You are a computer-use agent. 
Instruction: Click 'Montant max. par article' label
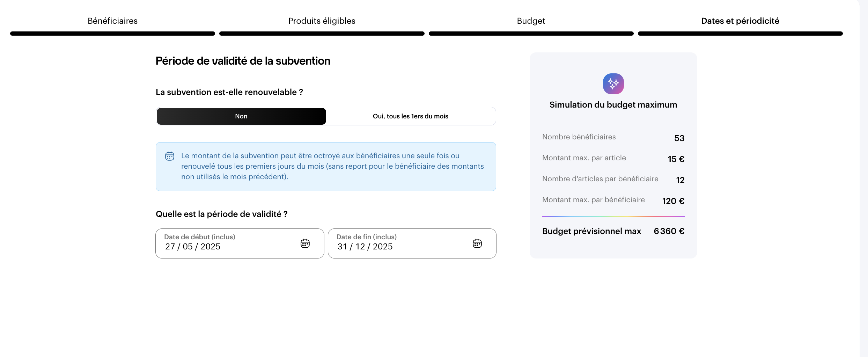pos(584,158)
